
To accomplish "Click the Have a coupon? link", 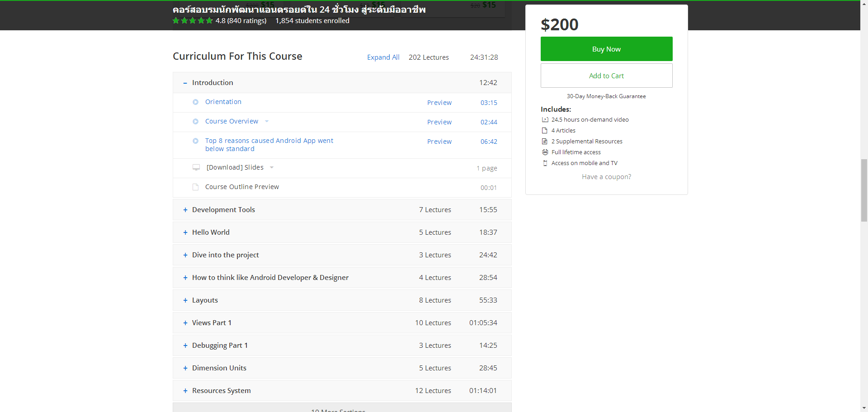I will point(606,177).
